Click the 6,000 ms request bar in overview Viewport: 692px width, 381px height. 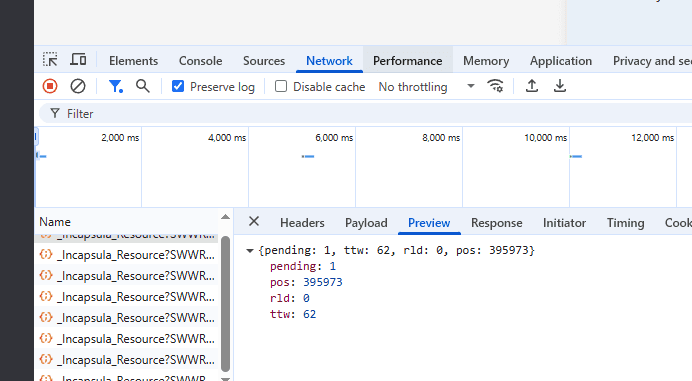(308, 156)
